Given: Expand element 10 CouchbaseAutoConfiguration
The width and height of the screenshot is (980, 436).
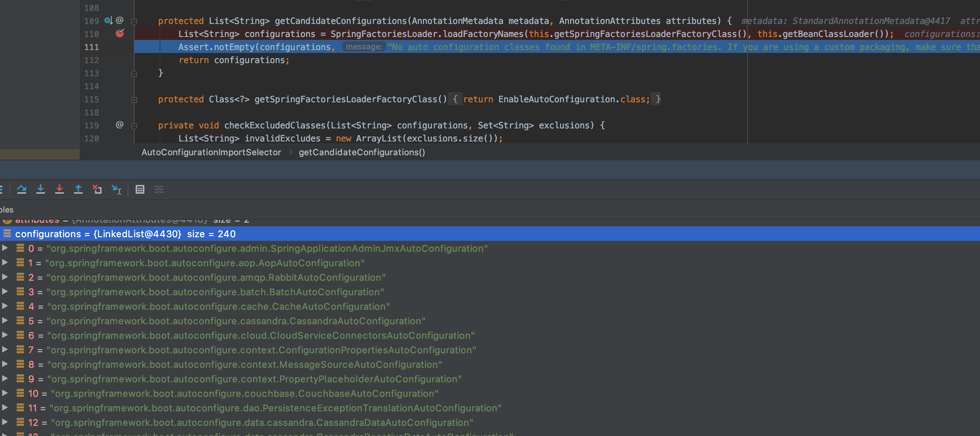Looking at the screenshot, I should click(x=5, y=393).
